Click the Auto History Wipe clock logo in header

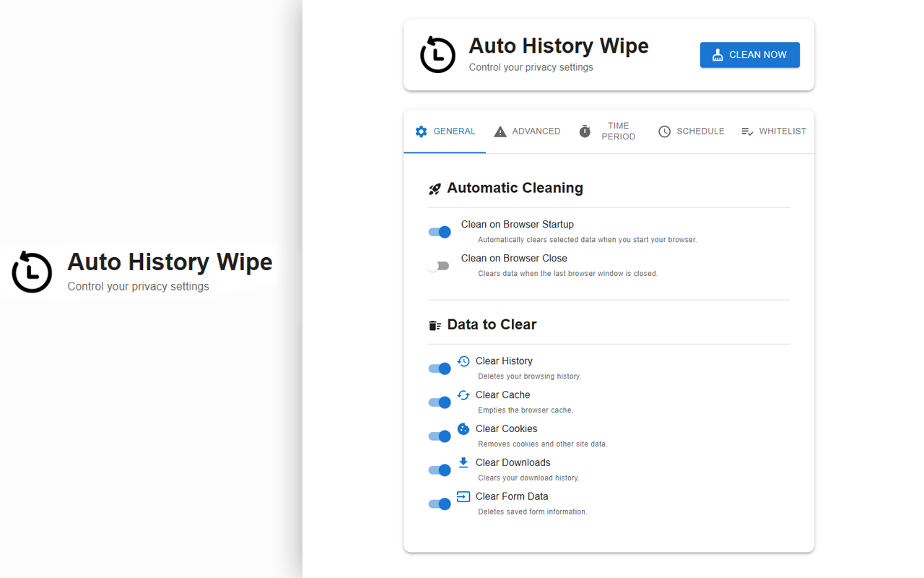pos(437,54)
